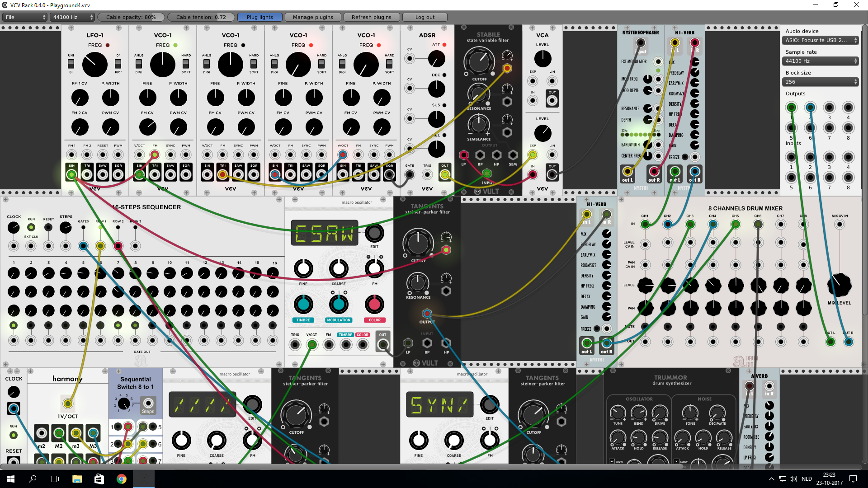Click the Refresh plugins button
Screen dimensions: 868x488
pos(372,17)
